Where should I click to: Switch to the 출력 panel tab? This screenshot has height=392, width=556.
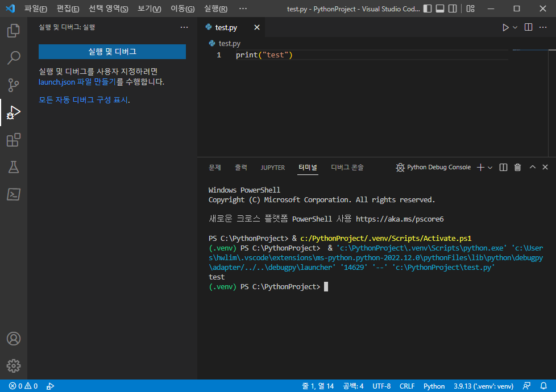point(241,167)
